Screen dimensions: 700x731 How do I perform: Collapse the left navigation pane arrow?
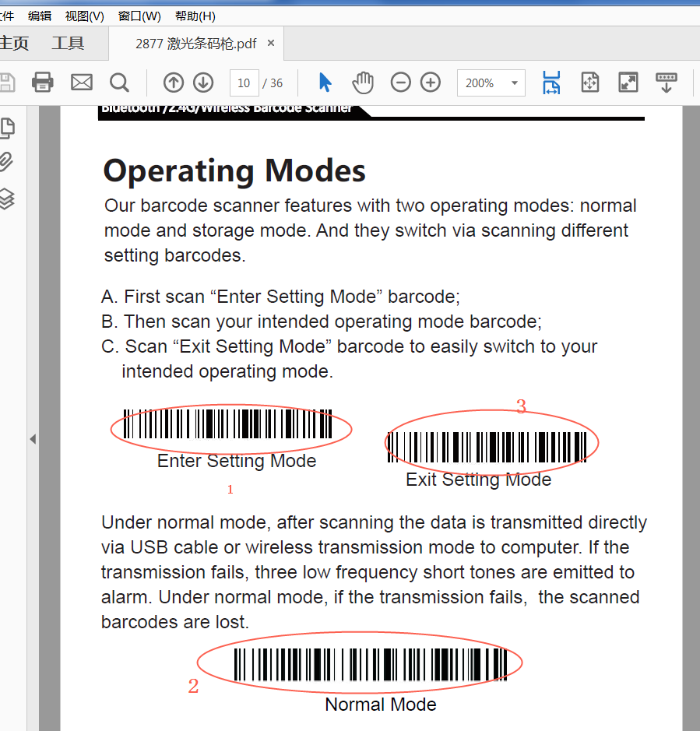pyautogui.click(x=33, y=439)
